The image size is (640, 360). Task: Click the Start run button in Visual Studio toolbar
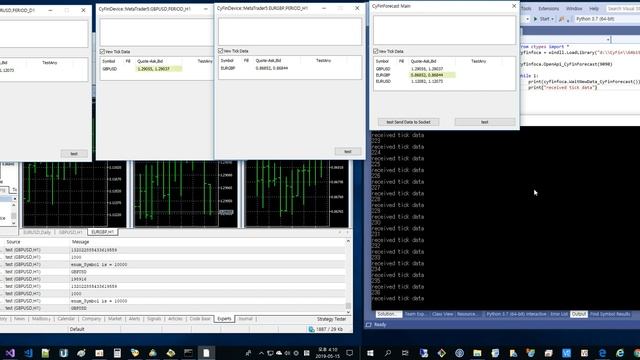pyautogui.click(x=543, y=19)
